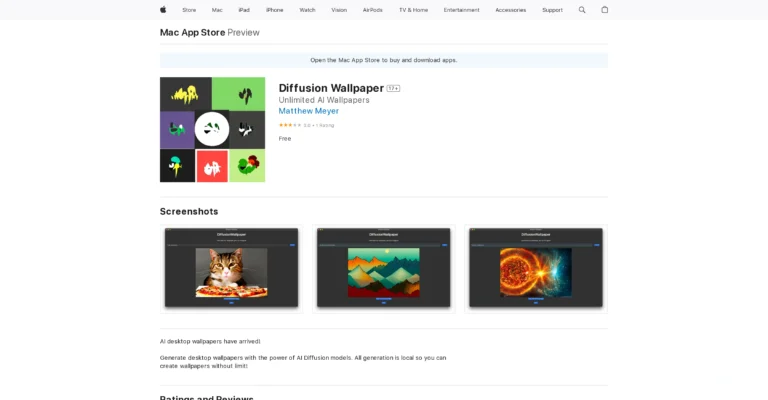Image resolution: width=768 pixels, height=400 pixels.
Task: Click the 17+ age rating badge
Action: point(393,89)
